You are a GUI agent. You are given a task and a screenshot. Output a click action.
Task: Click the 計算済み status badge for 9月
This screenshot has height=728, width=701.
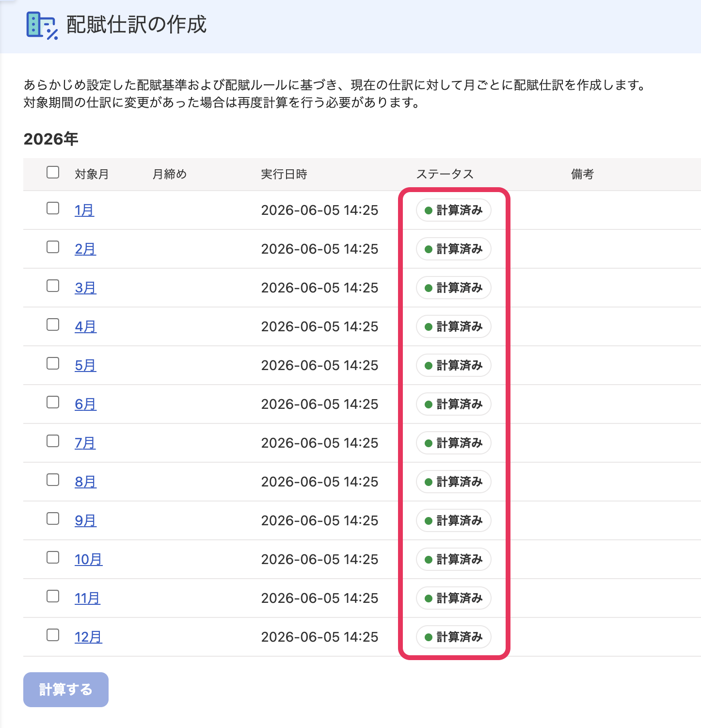coord(454,520)
